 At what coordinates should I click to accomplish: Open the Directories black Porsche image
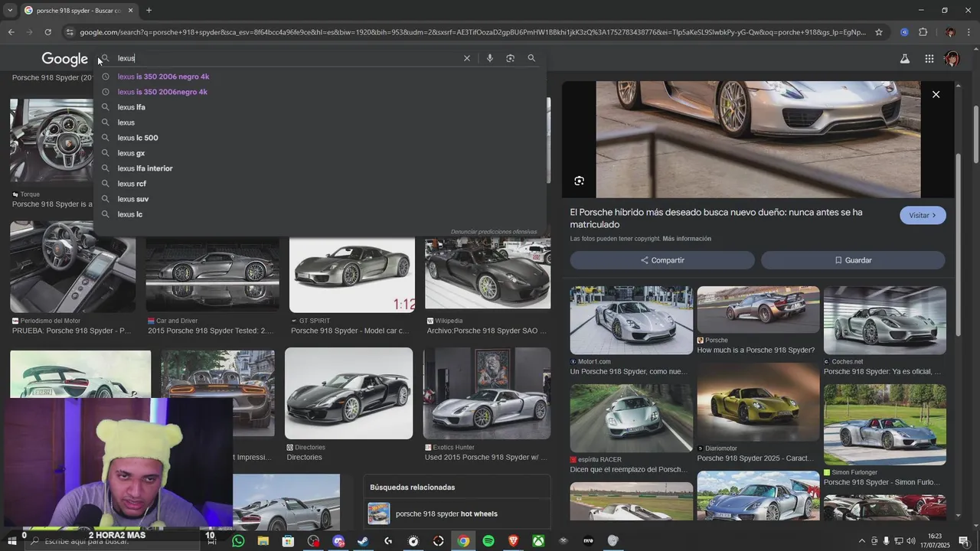348,393
